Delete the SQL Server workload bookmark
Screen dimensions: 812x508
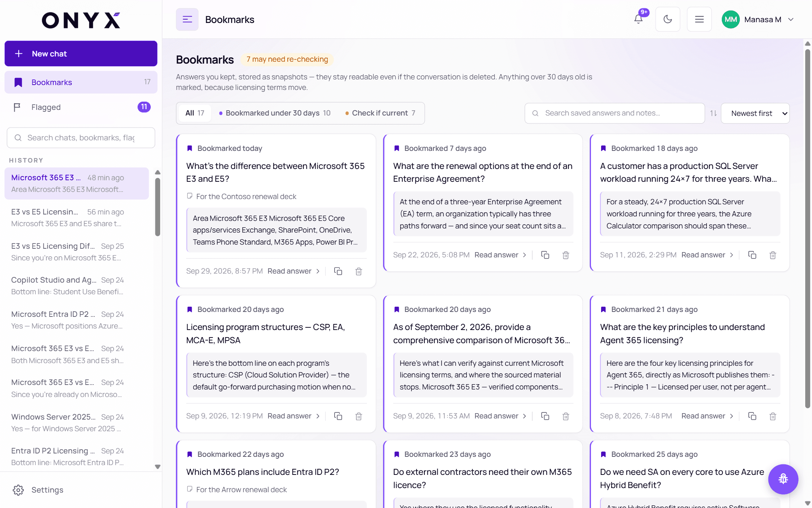[773, 255]
